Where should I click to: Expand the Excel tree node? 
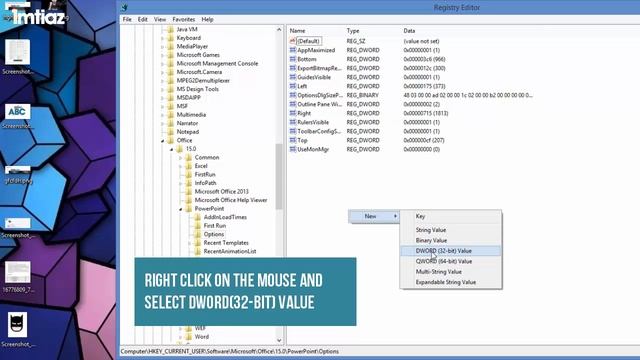pos(181,166)
